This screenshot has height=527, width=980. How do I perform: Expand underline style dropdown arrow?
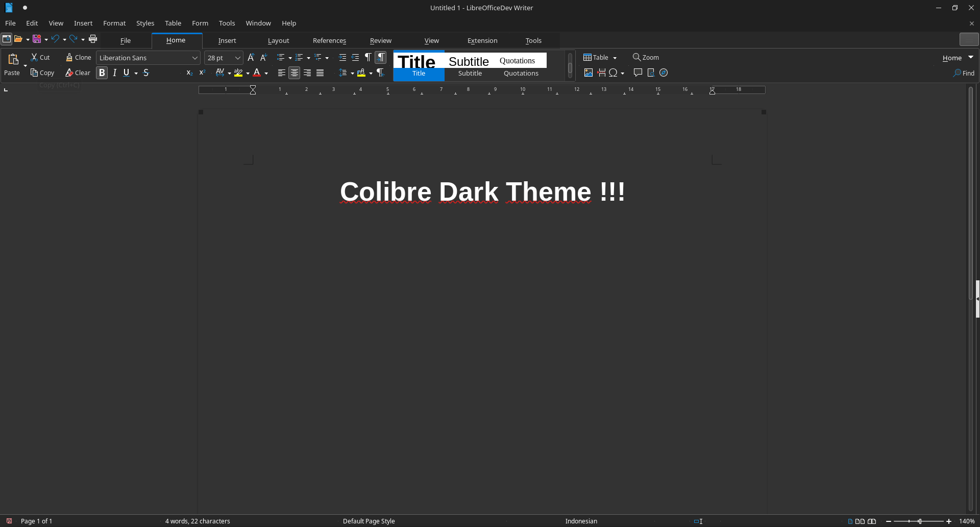(136, 74)
